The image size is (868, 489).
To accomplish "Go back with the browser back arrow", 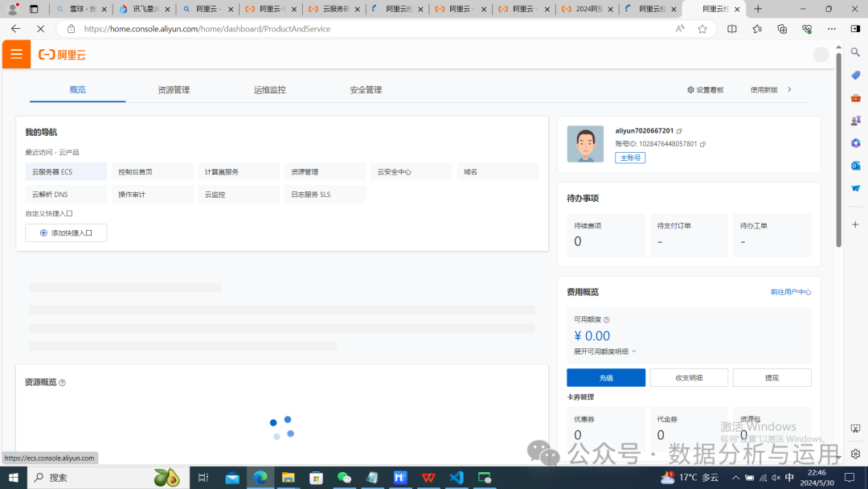I will click(15, 29).
